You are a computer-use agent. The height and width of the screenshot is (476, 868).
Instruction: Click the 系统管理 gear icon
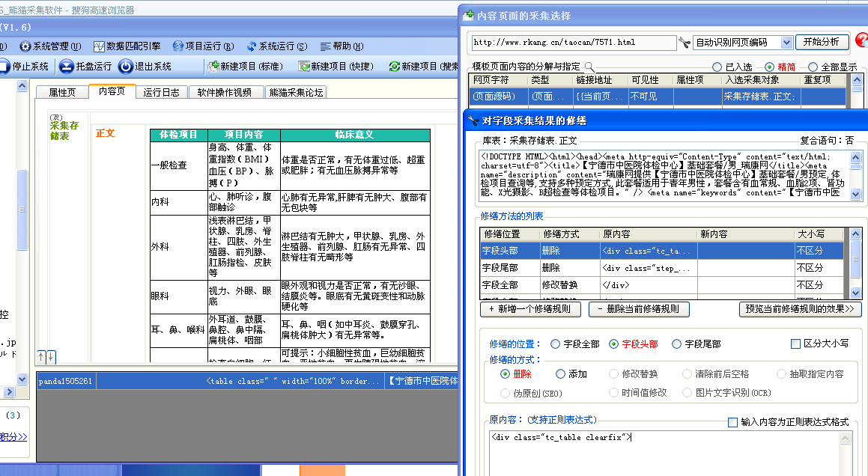click(x=25, y=46)
